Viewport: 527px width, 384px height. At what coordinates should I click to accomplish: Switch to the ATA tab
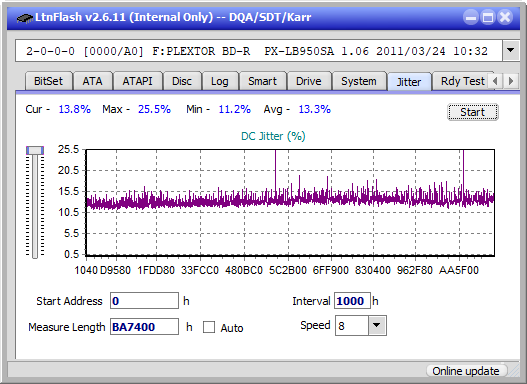pyautogui.click(x=92, y=81)
